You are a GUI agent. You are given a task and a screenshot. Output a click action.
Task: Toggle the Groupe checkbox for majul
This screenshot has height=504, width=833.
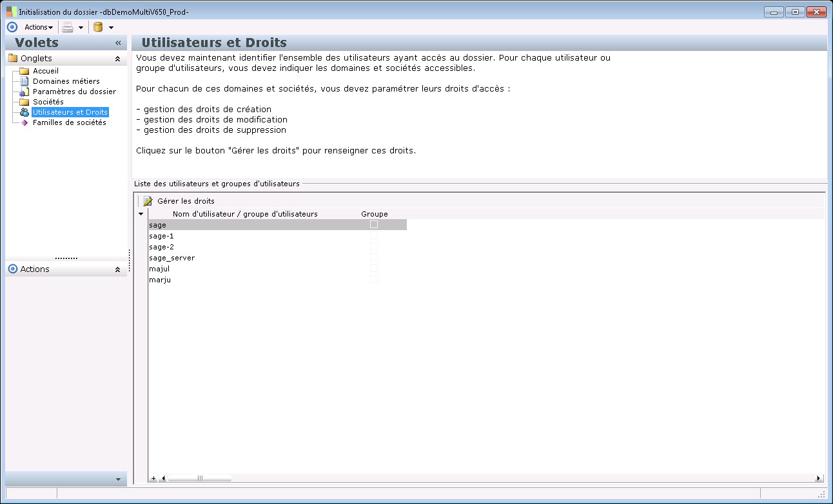[374, 268]
